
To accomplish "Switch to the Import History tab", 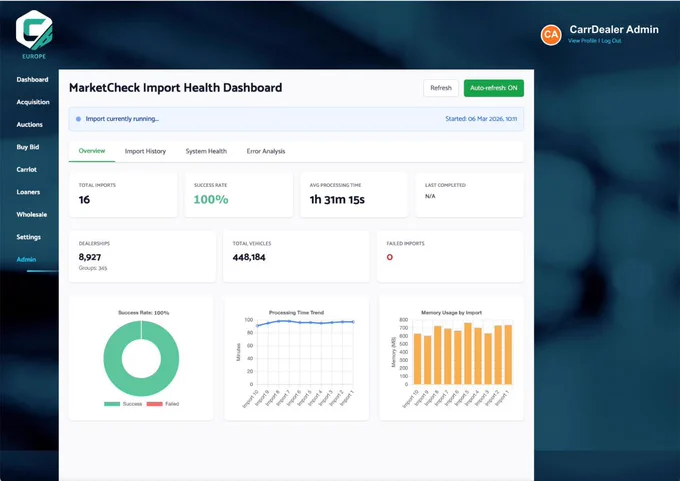I will [x=145, y=151].
